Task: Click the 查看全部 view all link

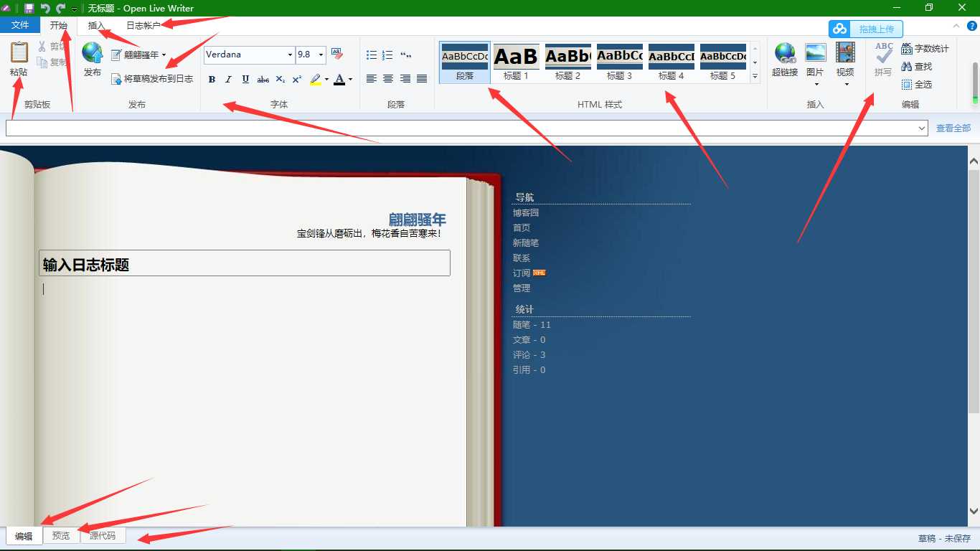Action: pyautogui.click(x=953, y=128)
